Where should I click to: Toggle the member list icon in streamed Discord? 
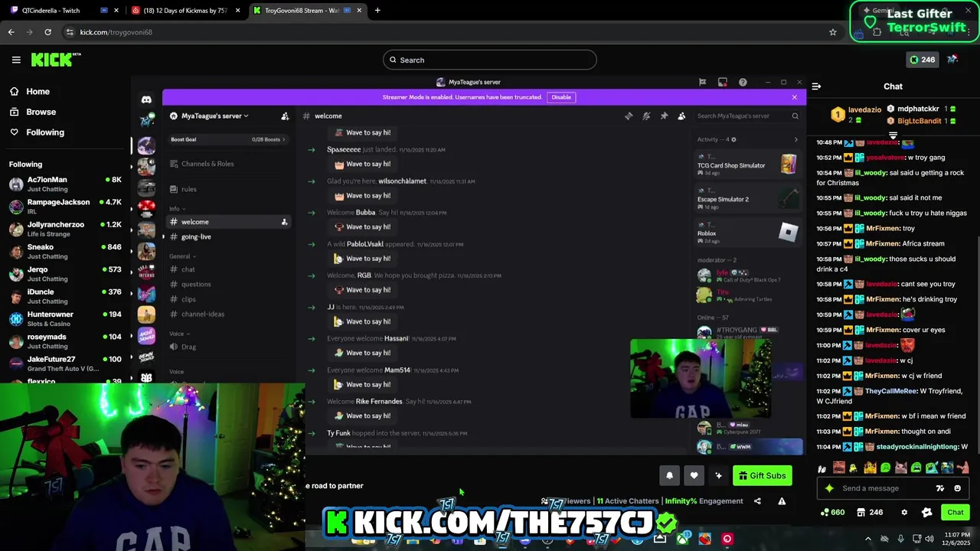[681, 116]
